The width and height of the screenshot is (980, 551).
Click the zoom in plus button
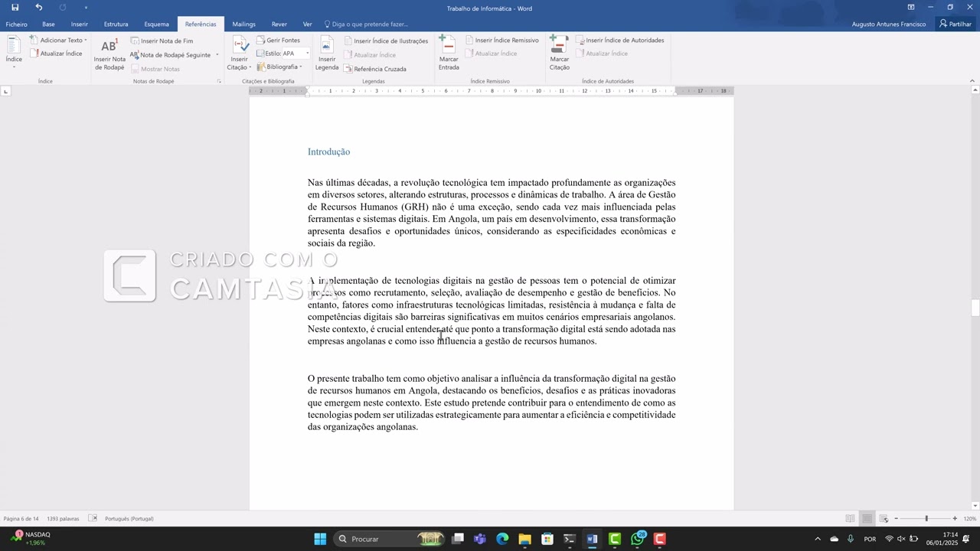pyautogui.click(x=955, y=519)
